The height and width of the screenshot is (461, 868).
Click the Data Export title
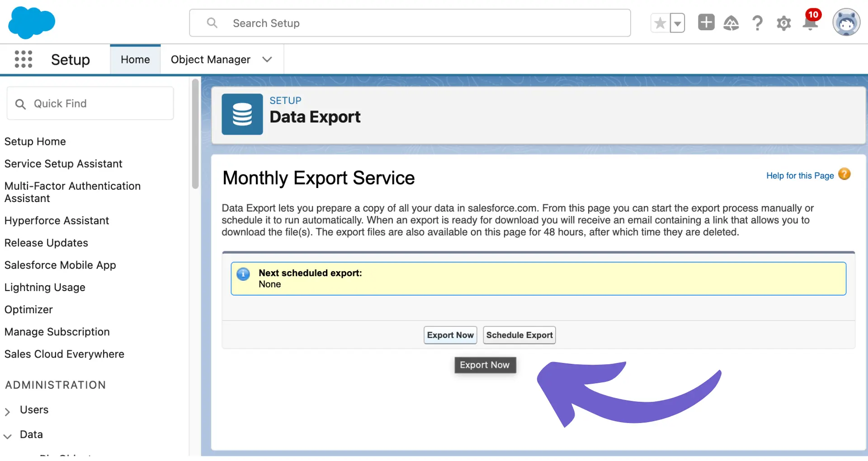click(x=315, y=117)
